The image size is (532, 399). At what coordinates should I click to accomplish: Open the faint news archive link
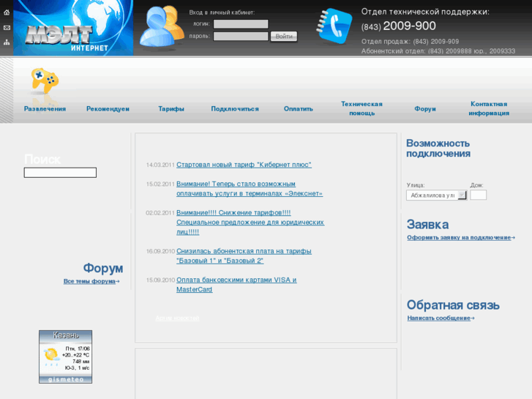177,318
